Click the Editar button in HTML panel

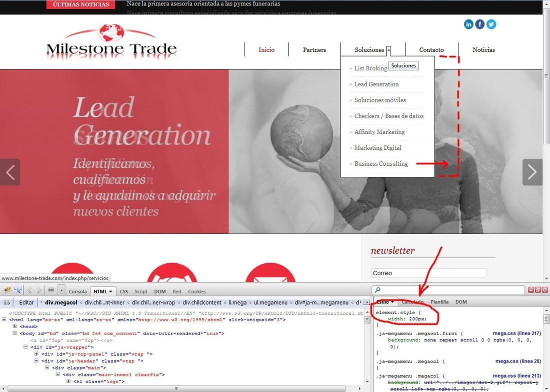[26, 302]
